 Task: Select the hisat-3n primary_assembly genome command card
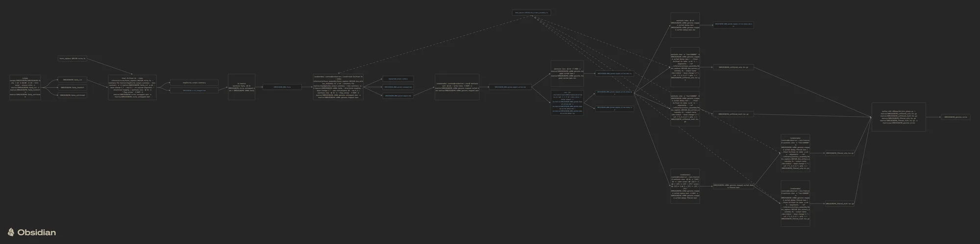(338, 87)
